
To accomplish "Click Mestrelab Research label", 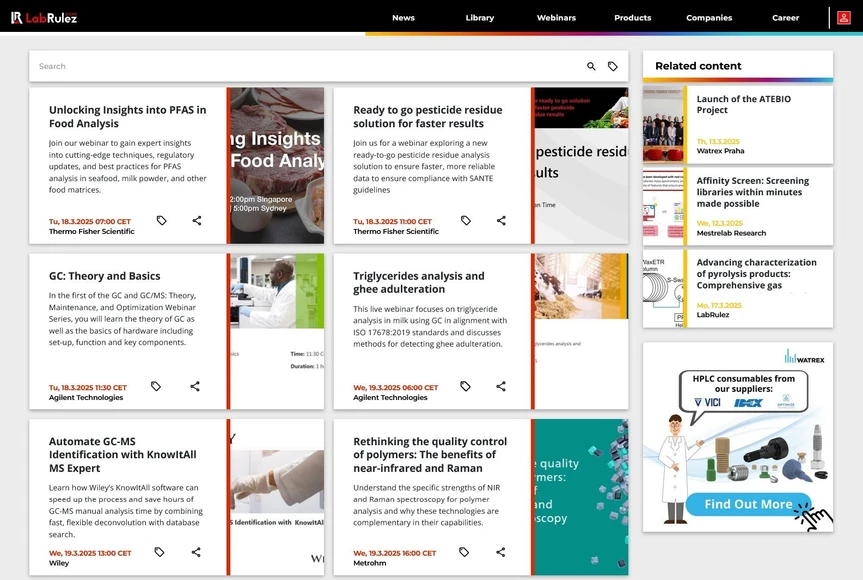I will pos(731,233).
